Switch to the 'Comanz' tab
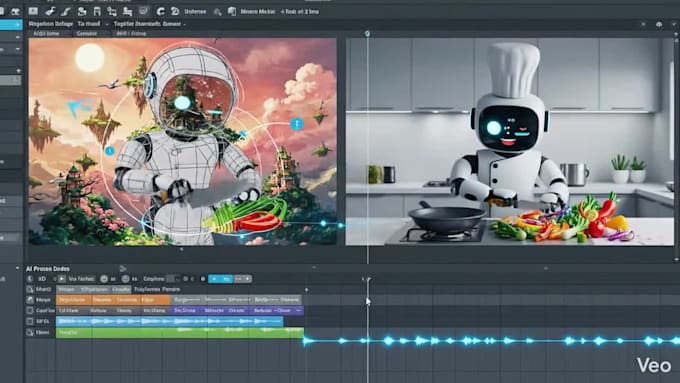 87,33
